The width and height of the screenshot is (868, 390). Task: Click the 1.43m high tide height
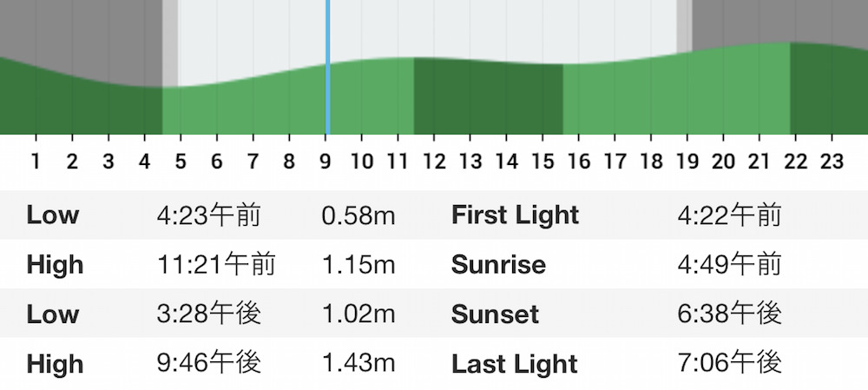tap(358, 364)
